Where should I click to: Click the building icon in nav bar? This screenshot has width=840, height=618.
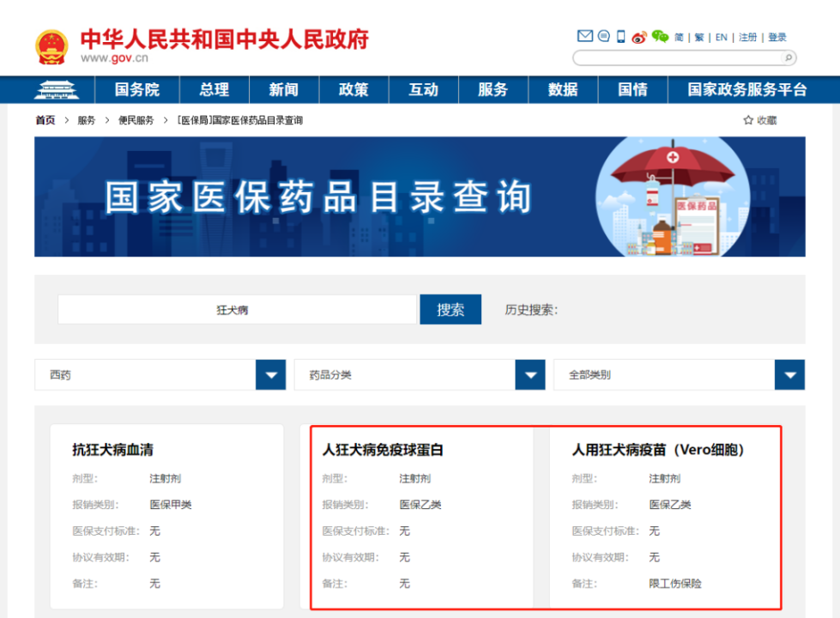pos(57,89)
